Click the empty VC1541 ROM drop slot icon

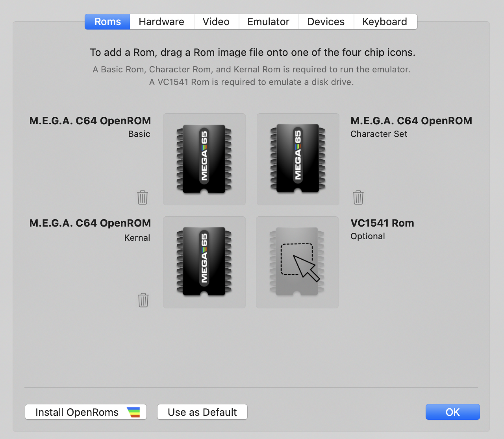(x=297, y=262)
